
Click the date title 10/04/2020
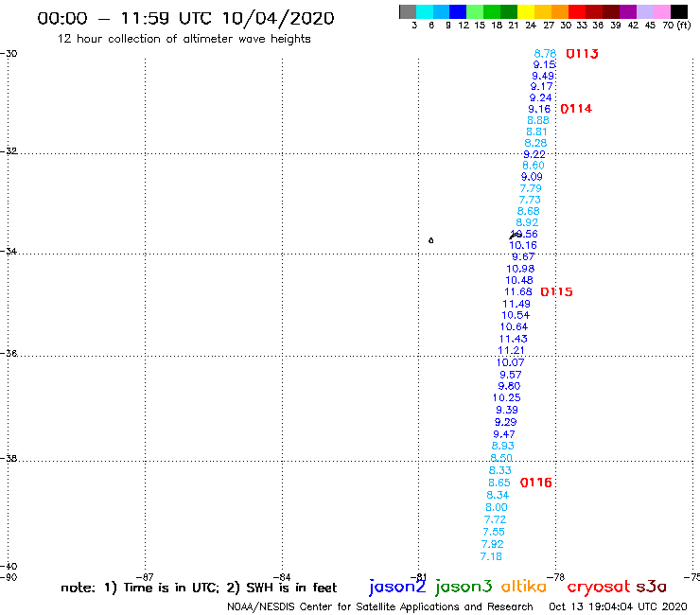278,19
